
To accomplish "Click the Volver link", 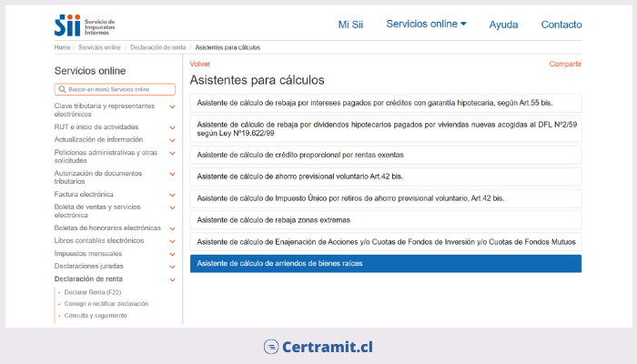I will (x=200, y=64).
